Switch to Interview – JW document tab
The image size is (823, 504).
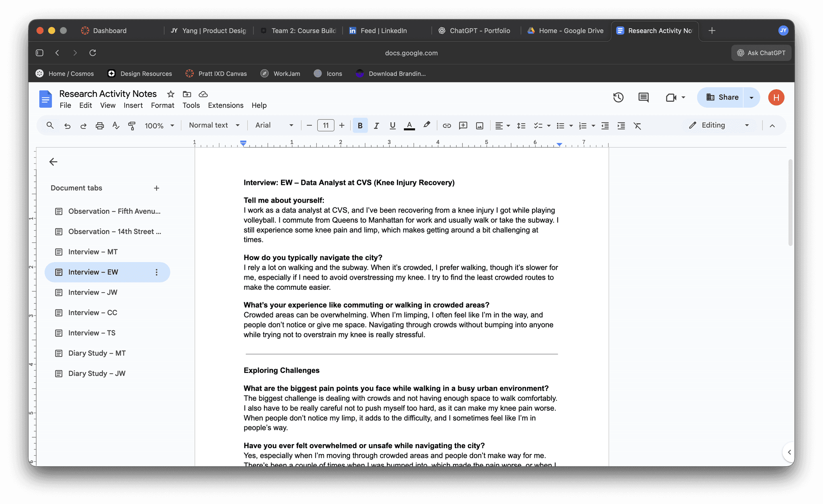pyautogui.click(x=93, y=292)
